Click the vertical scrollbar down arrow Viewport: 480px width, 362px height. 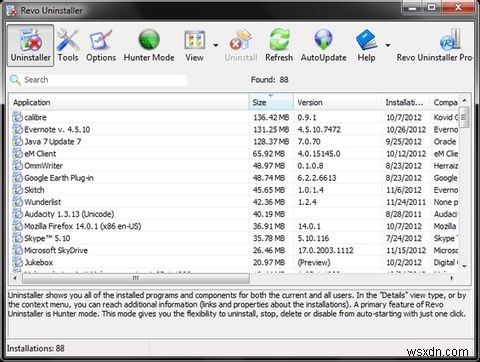pyautogui.click(x=464, y=266)
